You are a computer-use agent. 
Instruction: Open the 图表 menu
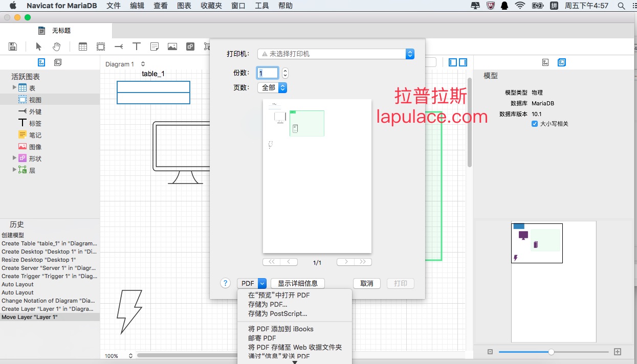pos(184,6)
